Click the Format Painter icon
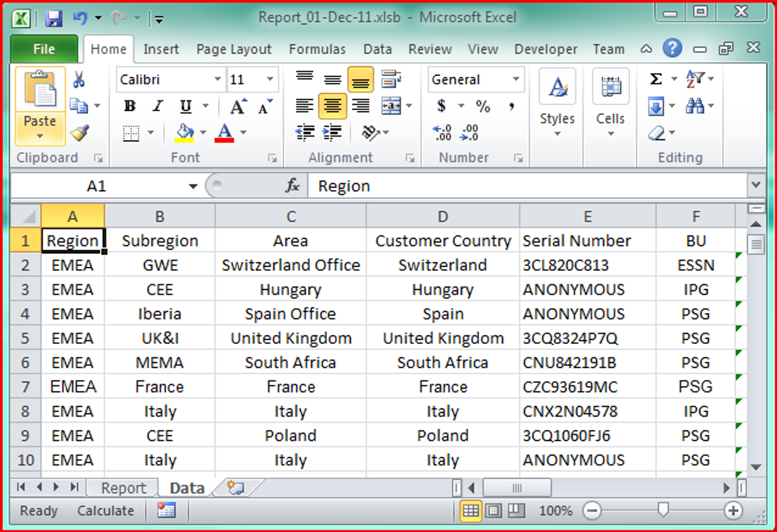The image size is (777, 532). coord(79,134)
